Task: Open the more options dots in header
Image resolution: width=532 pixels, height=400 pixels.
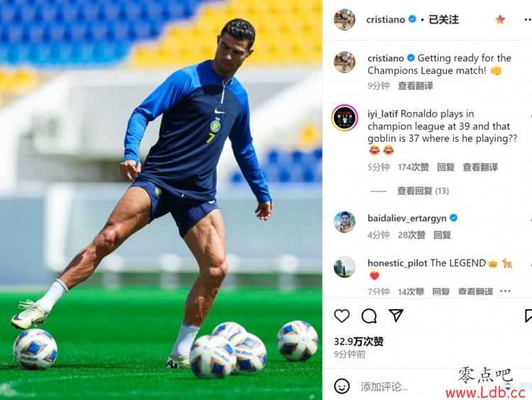Action: tap(526, 20)
